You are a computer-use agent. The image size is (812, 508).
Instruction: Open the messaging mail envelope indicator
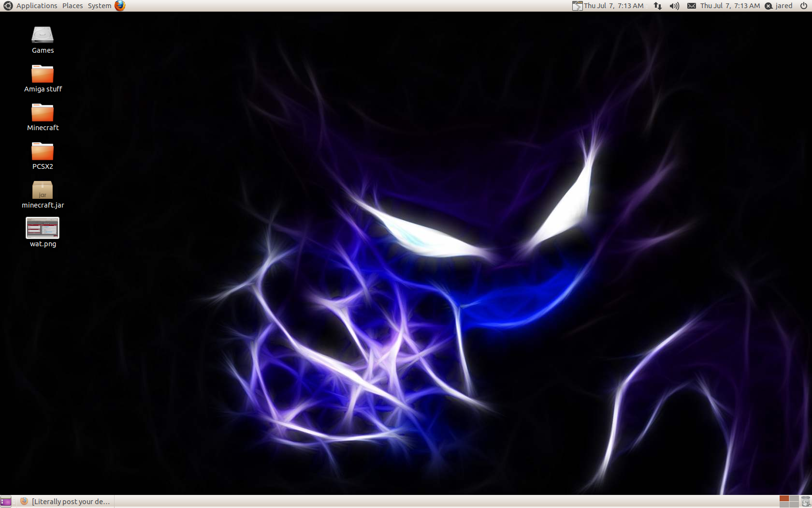point(692,6)
